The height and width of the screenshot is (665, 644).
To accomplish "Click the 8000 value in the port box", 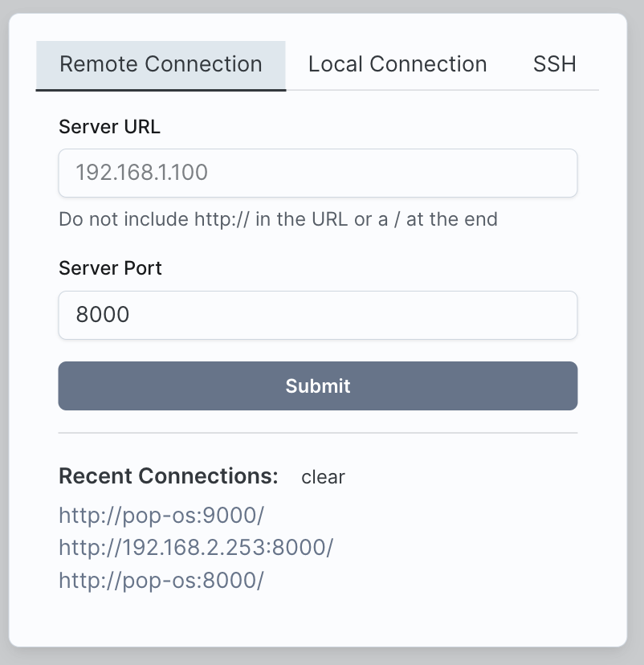I will [x=103, y=315].
